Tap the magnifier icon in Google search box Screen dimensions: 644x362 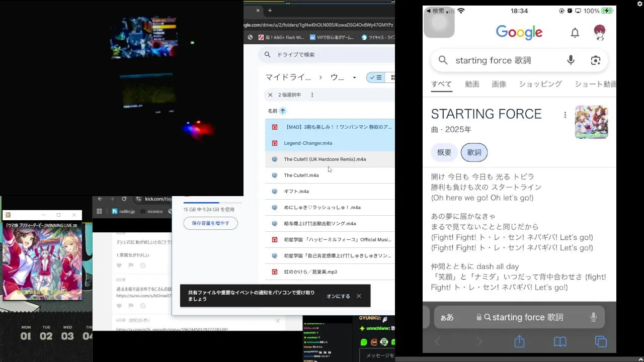click(443, 60)
